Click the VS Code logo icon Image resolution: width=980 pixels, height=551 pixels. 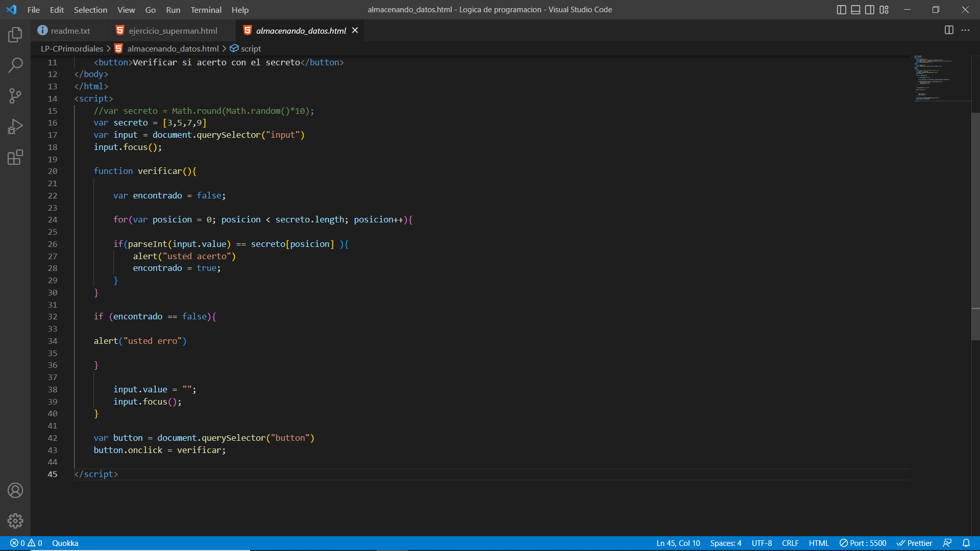coord(11,10)
